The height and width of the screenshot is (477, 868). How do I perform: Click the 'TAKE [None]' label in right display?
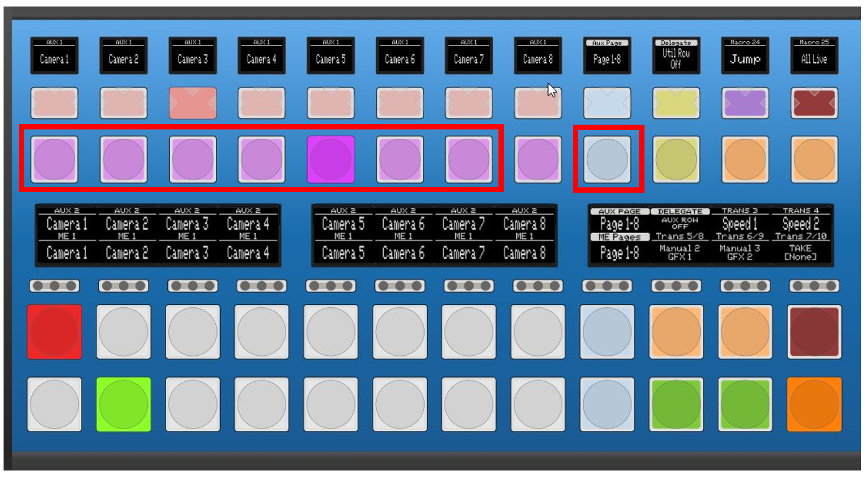(801, 252)
